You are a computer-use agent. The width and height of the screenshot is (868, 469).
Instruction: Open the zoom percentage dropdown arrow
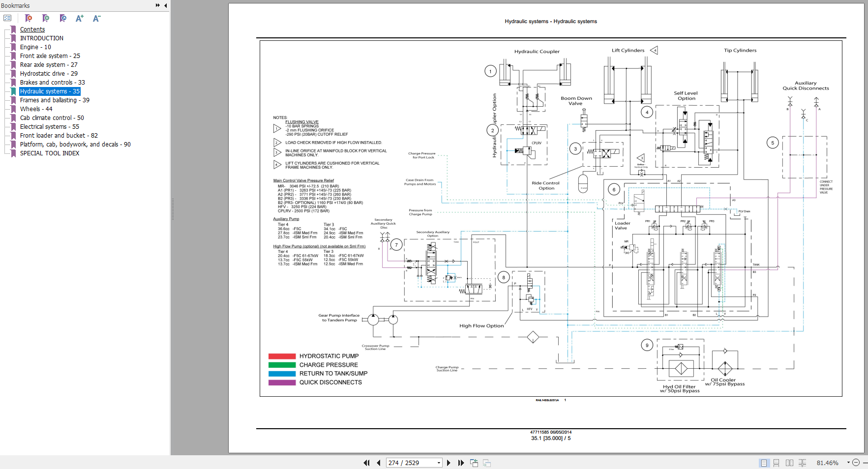click(848, 463)
